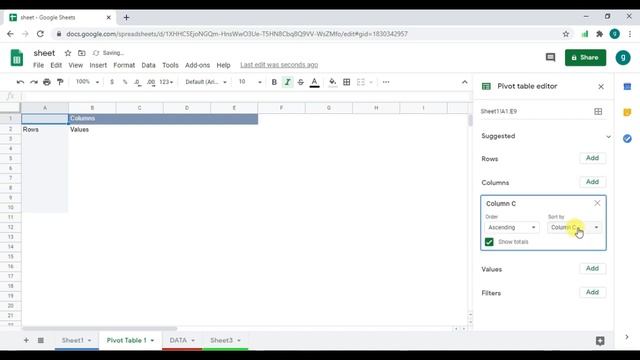Click the Print icon

pos(47,82)
